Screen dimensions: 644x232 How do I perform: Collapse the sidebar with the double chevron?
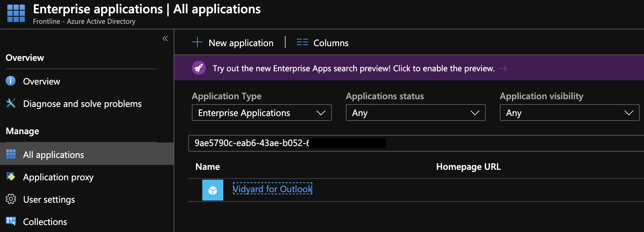[165, 38]
